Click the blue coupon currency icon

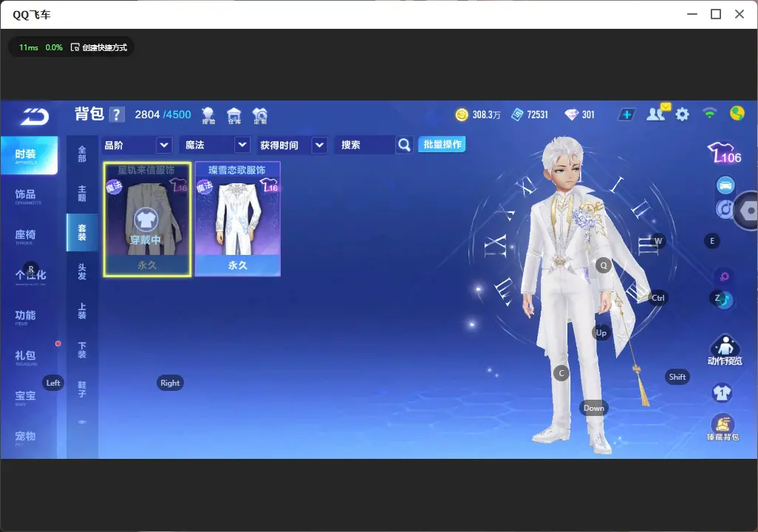[x=517, y=115]
